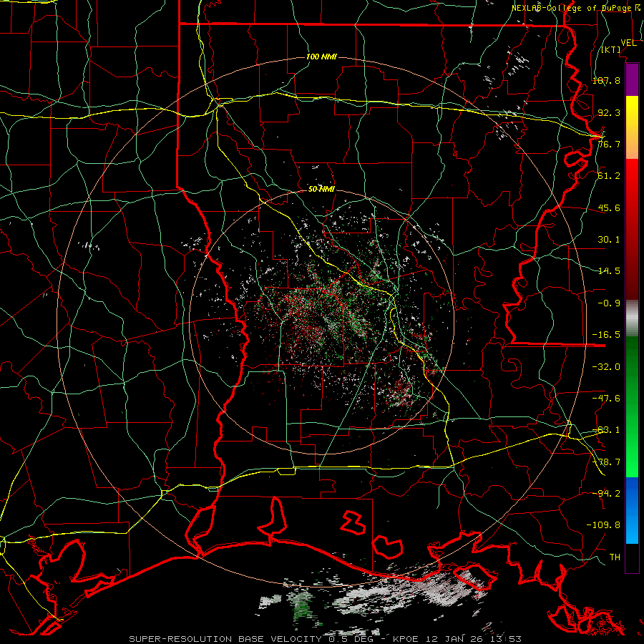Viewport: 644px width, 644px height.
Task: Click the VEL legend title
Action: [x=628, y=43]
